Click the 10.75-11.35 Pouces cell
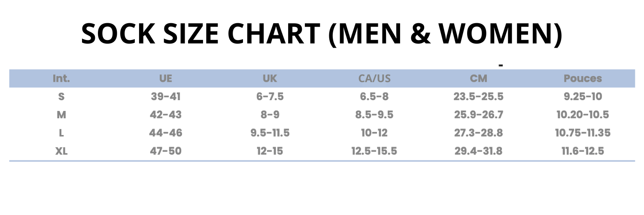Viewport: 644px width, 215px height. (583, 133)
